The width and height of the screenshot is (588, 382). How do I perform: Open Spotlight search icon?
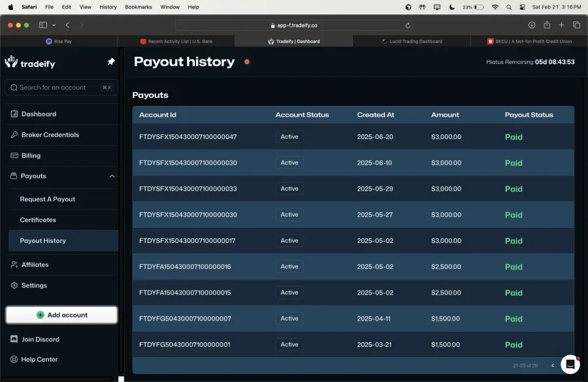[x=509, y=7]
